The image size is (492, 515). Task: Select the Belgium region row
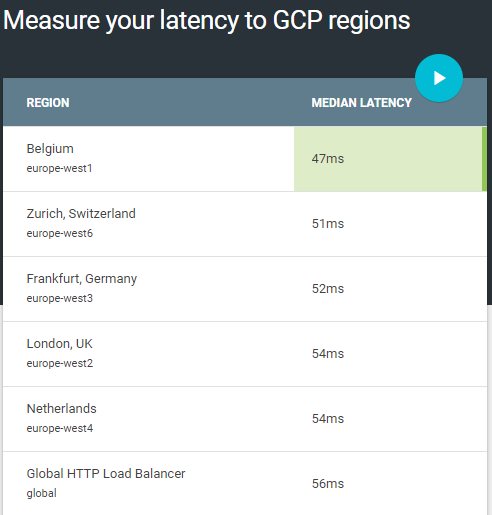pyautogui.click(x=245, y=159)
